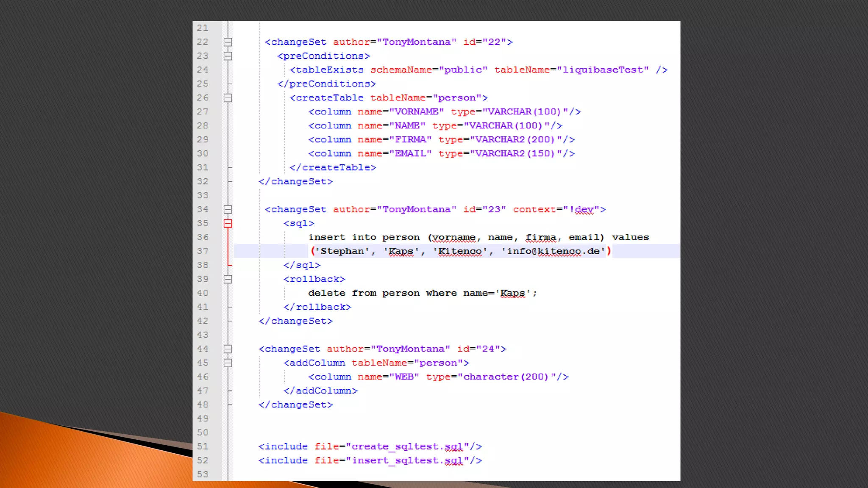The image size is (868, 488).
Task: Click the context="!dev" attribute text
Action: [559, 209]
